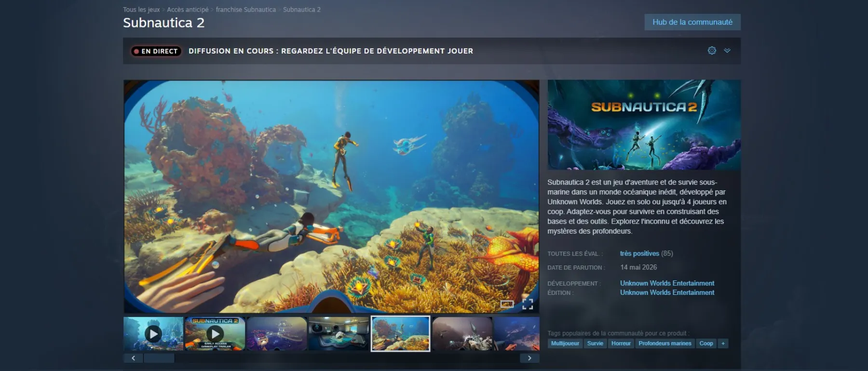Select the Multijoueur tag
868x371 pixels.
(565, 344)
